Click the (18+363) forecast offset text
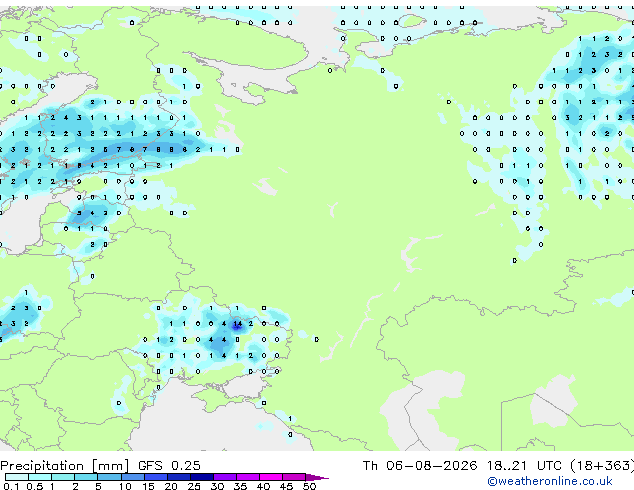The image size is (634, 490). pos(602,466)
